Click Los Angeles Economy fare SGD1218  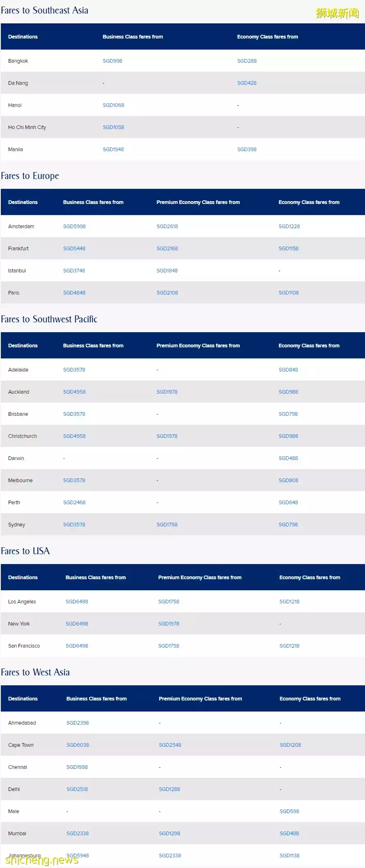click(x=290, y=602)
